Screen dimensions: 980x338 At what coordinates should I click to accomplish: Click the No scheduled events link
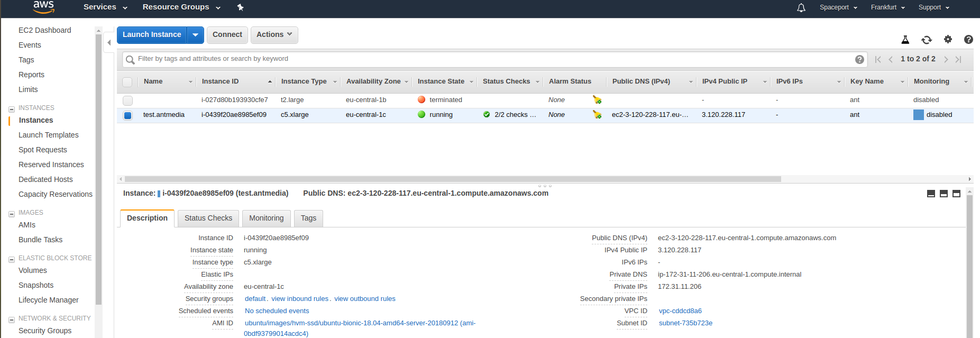click(277, 311)
